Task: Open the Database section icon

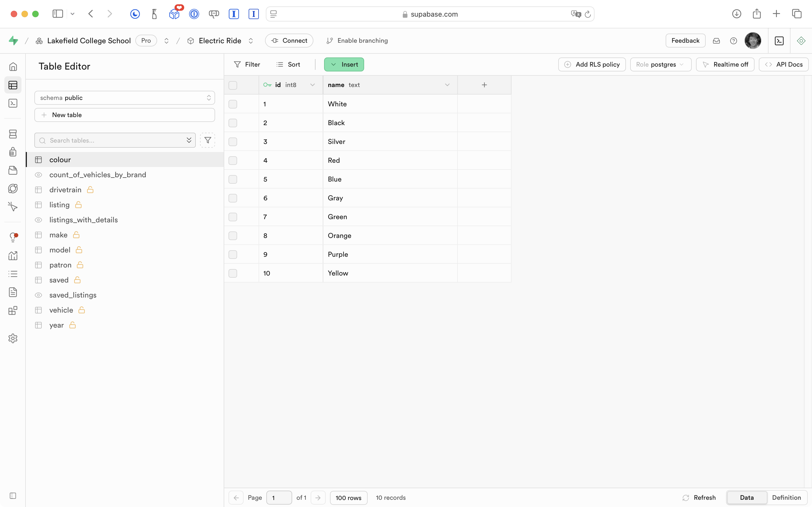Action: click(x=13, y=134)
